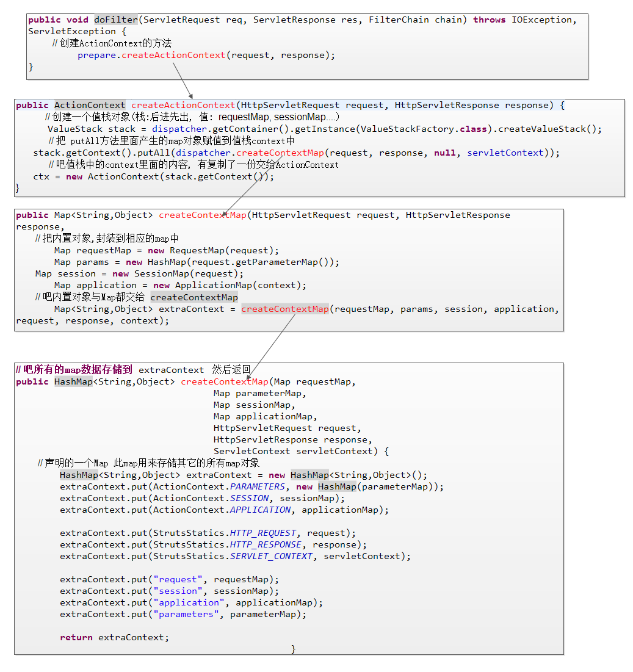Click ServletContext servletContext parameter
The width and height of the screenshot is (633, 672).
point(293,451)
